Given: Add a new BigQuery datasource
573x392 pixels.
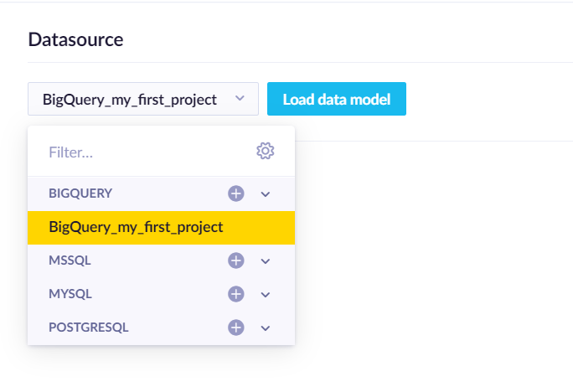Looking at the screenshot, I should click(x=236, y=193).
